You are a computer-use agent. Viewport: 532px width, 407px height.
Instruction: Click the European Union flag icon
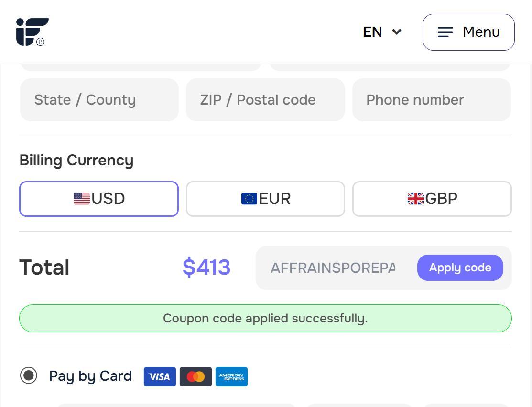(249, 199)
